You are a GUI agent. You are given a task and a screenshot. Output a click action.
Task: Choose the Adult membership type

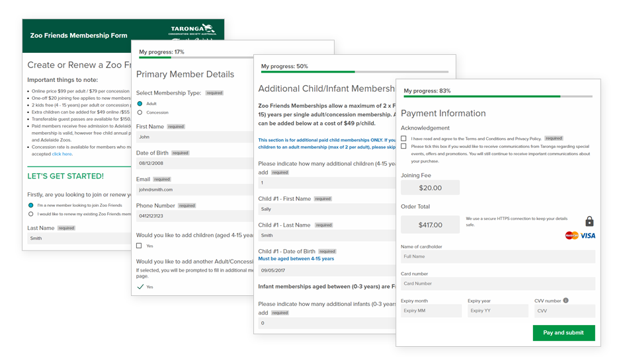(x=140, y=104)
